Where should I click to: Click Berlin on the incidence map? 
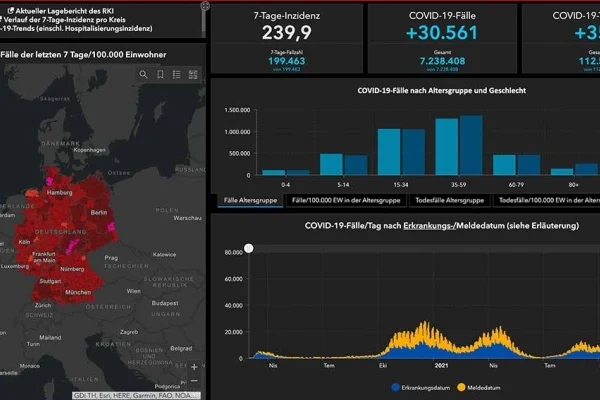[99, 212]
